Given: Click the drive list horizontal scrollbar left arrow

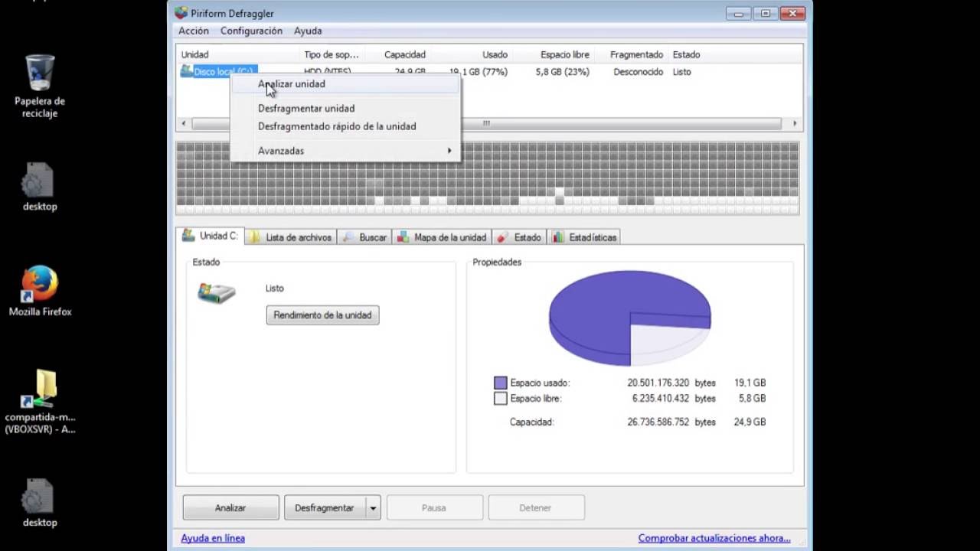Looking at the screenshot, I should pyautogui.click(x=184, y=124).
